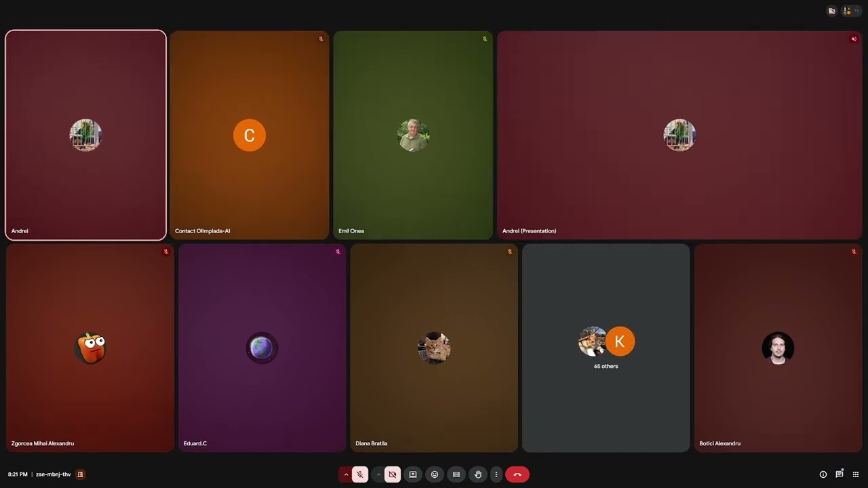The image size is (868, 488).
Task: Click muted mic icon on Eduard.C tile
Action: pos(338,252)
